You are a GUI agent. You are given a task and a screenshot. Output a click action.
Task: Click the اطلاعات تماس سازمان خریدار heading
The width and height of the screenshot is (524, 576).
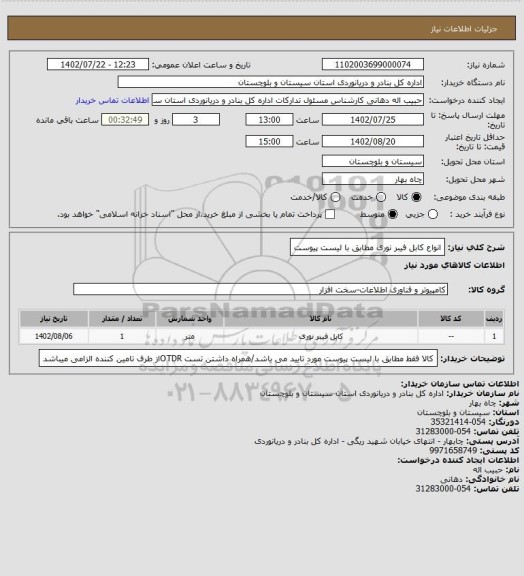460,384
